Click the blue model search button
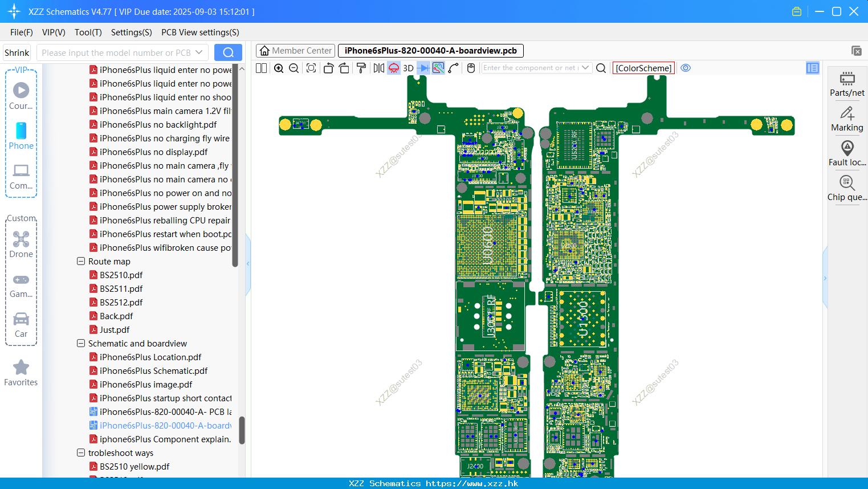868x489 pixels. [x=228, y=52]
